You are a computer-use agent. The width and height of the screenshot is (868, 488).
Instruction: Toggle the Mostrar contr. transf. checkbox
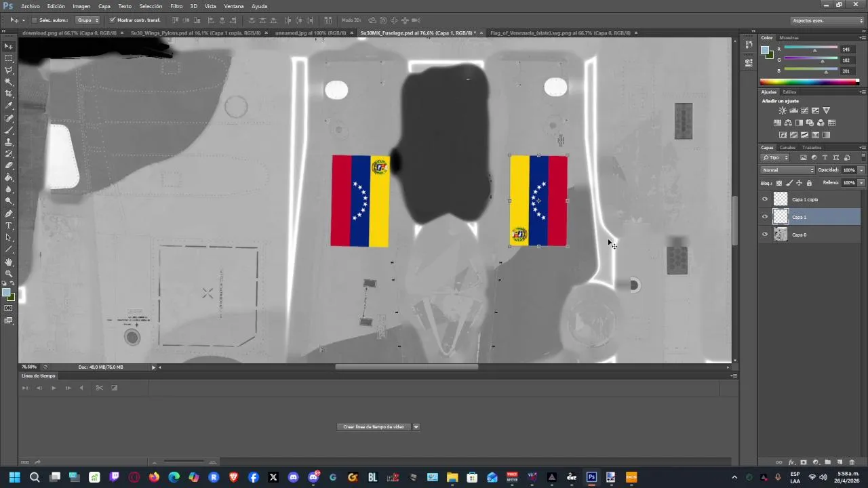[113, 20]
